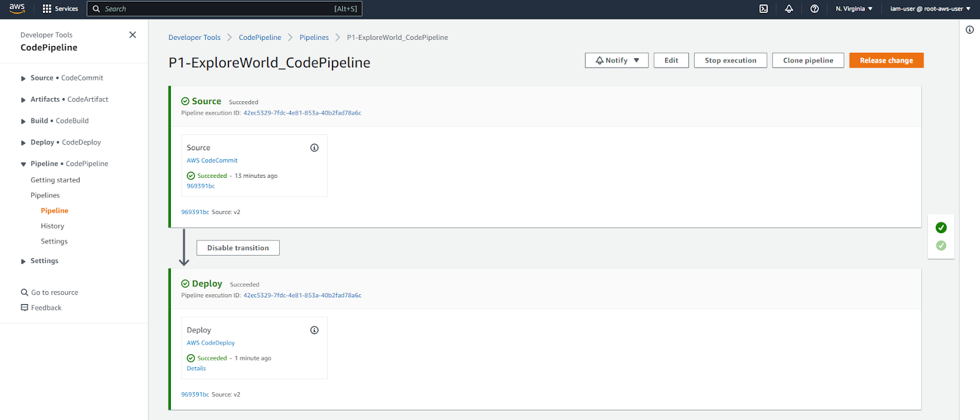Screen dimensions: 980x420
Task: Click Go to resource search link
Action: (50, 292)
